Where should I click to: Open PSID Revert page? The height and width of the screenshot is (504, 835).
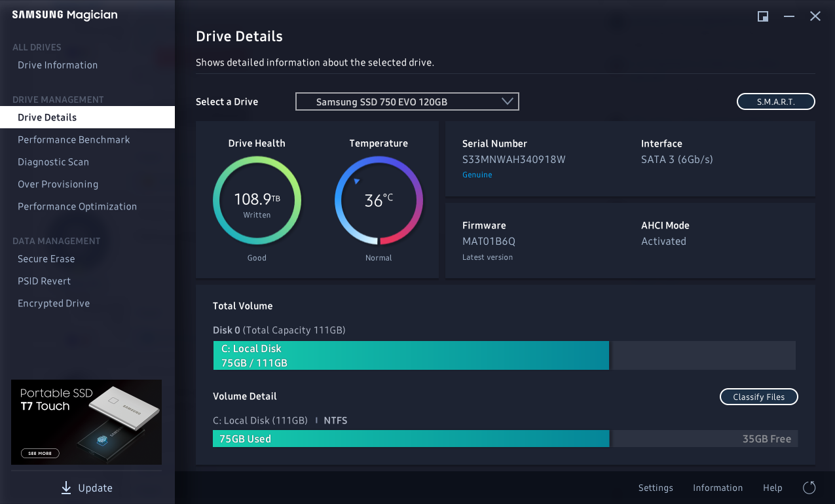click(x=45, y=281)
